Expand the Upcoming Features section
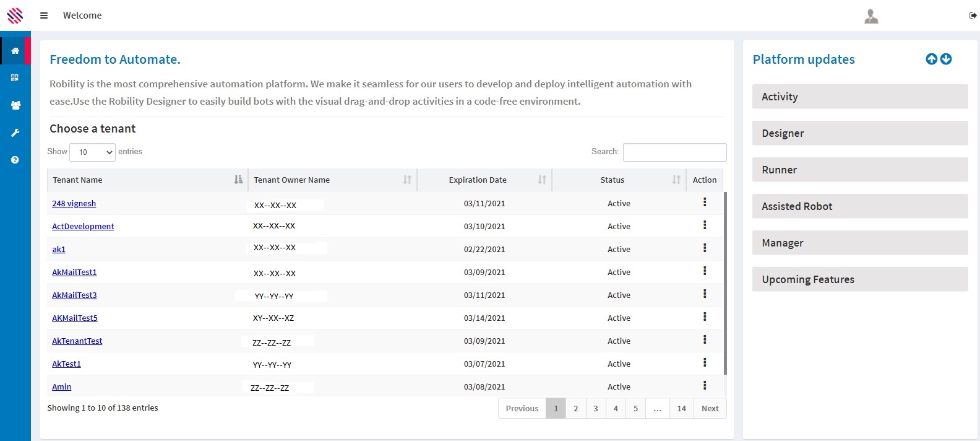This screenshot has height=441, width=980. pos(859,279)
